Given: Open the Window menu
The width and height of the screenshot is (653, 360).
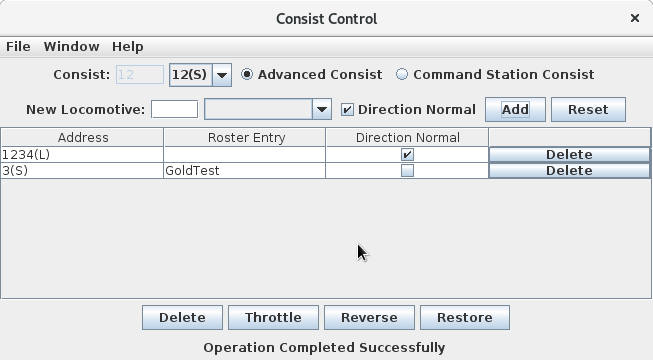Looking at the screenshot, I should (72, 46).
